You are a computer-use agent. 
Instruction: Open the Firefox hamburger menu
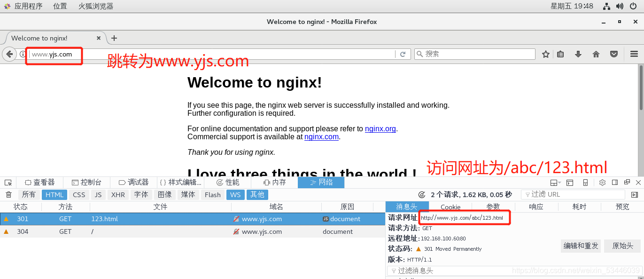coord(634,54)
